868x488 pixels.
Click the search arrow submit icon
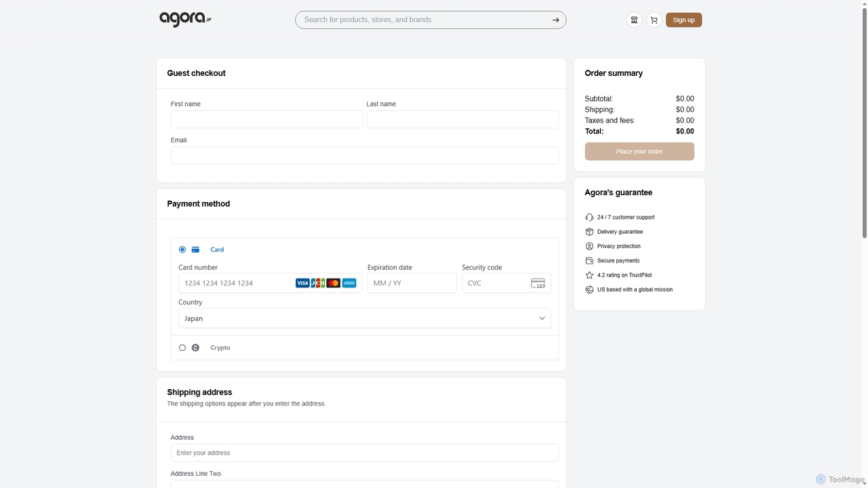(x=555, y=20)
